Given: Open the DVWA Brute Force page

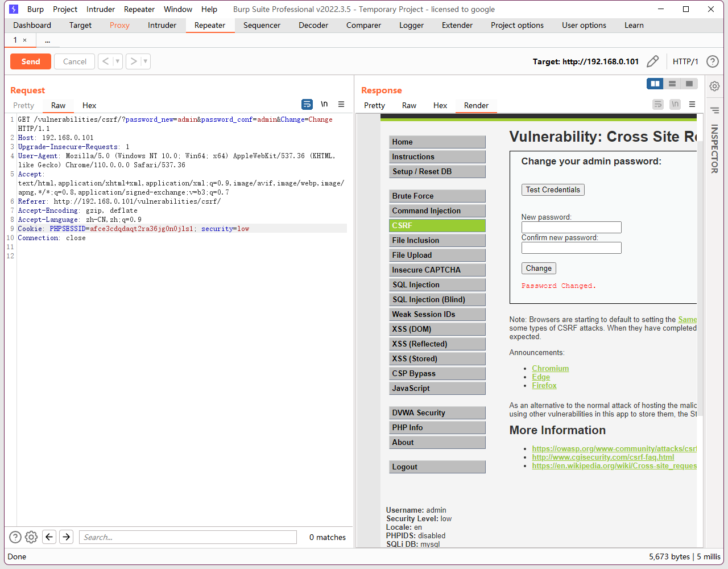Looking at the screenshot, I should (437, 196).
